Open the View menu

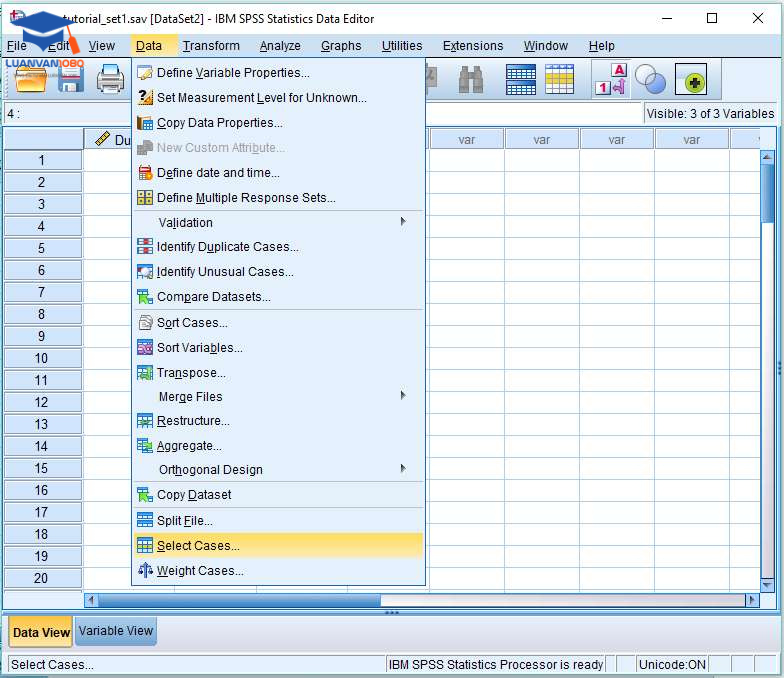click(x=102, y=46)
